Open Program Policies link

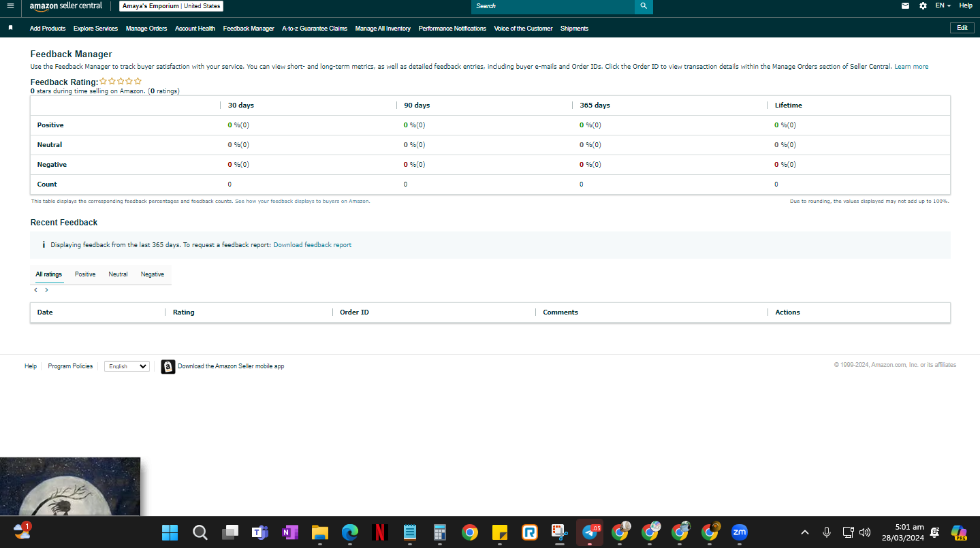[x=70, y=366]
